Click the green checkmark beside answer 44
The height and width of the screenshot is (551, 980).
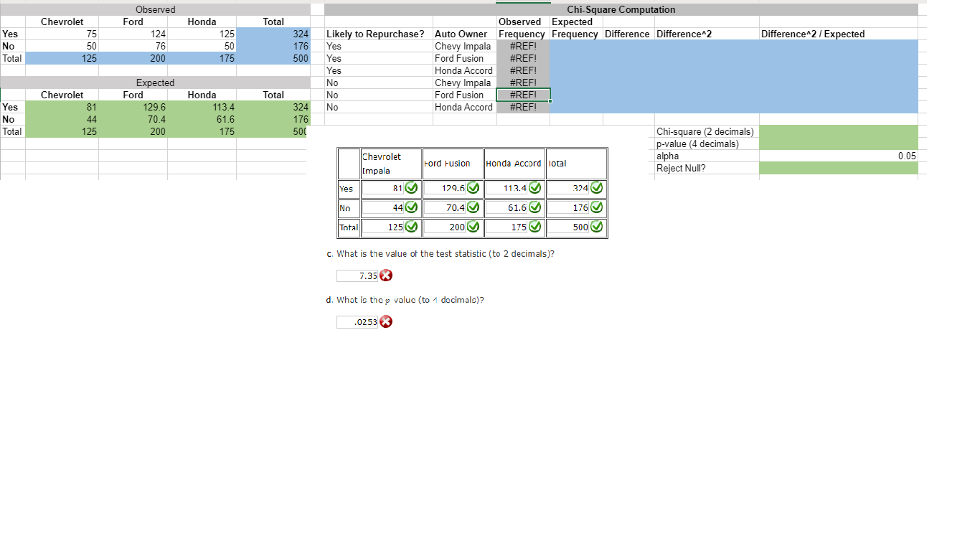412,207
